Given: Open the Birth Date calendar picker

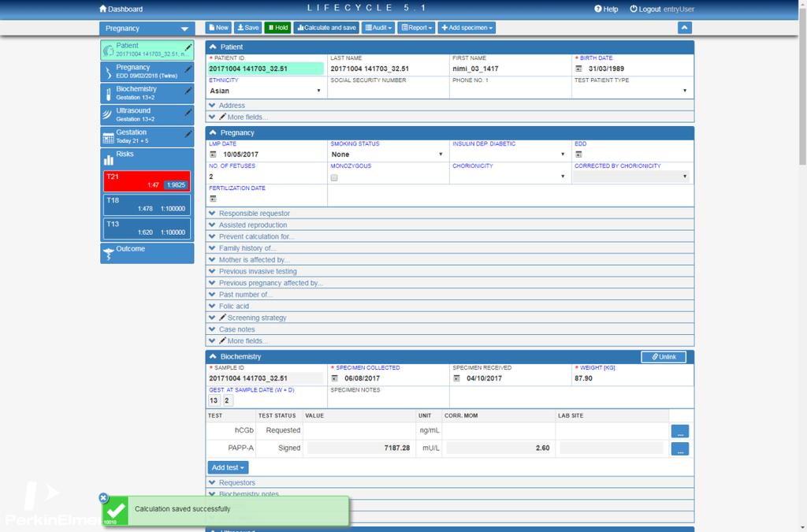Looking at the screenshot, I should [x=578, y=69].
